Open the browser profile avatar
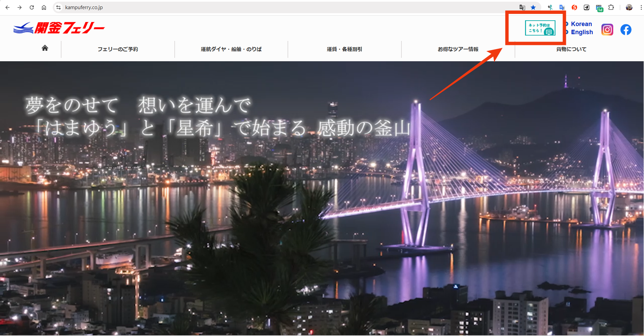Screen dimensions: 644x336 point(629,7)
